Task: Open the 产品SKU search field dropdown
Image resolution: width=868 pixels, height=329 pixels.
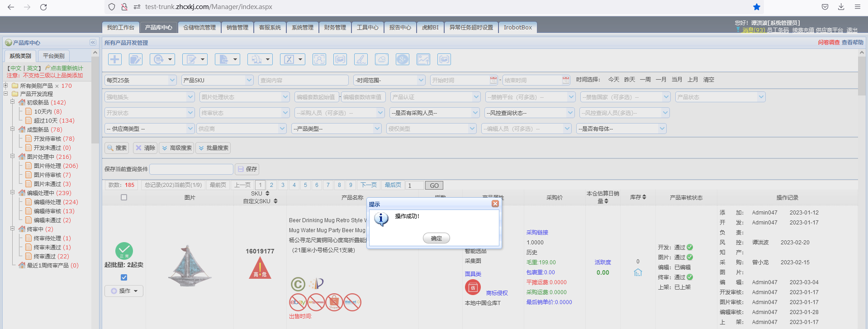Action: 218,80
